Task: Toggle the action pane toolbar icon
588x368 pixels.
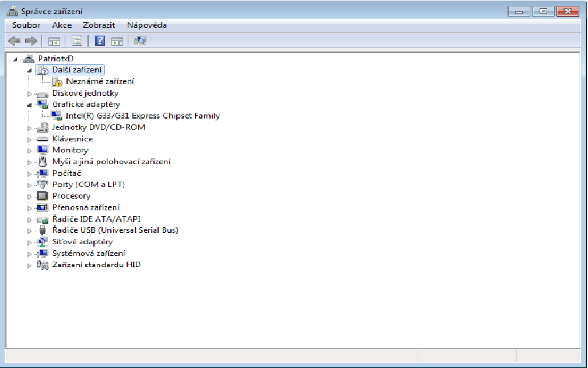Action: point(117,41)
